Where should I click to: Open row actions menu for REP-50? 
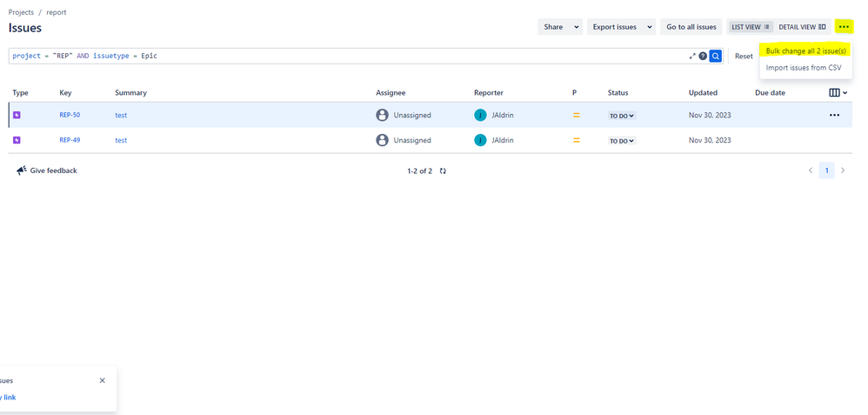pyautogui.click(x=834, y=115)
